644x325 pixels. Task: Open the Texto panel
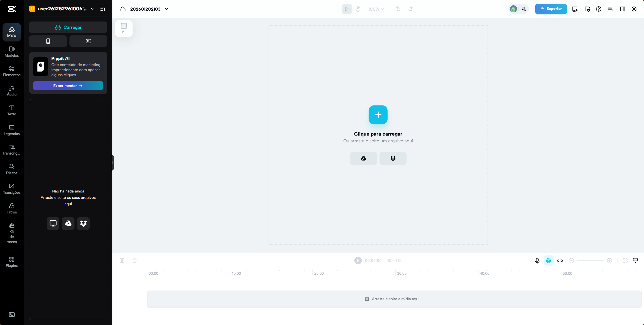12,111
